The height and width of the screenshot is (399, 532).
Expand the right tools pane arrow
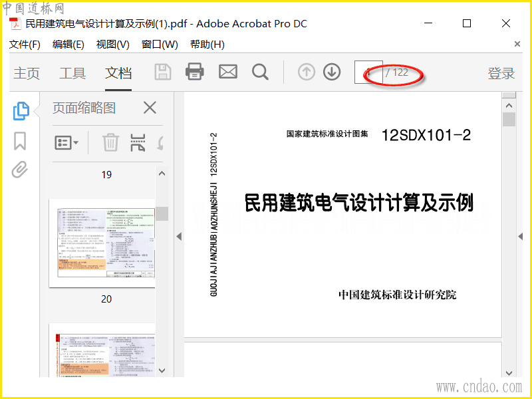pos(520,237)
